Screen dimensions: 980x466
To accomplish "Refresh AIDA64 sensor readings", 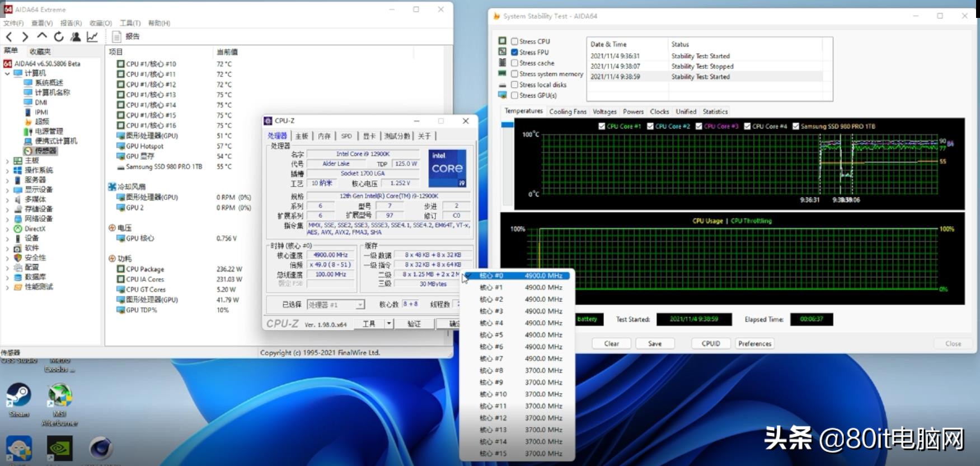I will tap(58, 37).
